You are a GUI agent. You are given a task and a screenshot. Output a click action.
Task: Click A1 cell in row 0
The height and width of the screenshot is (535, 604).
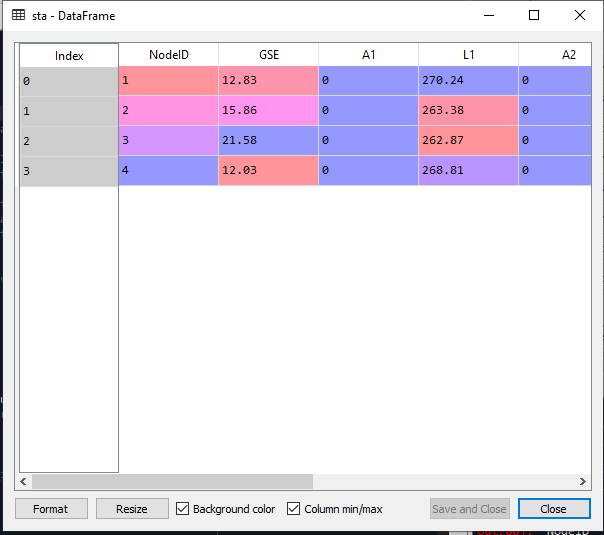point(368,81)
